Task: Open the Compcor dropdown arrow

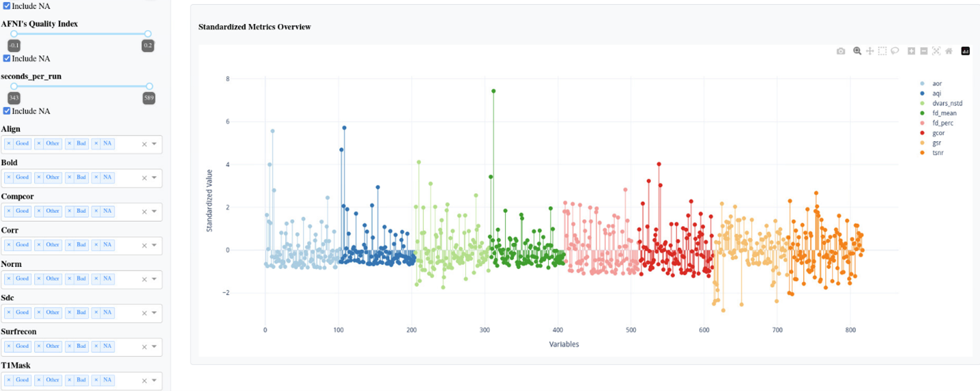Action: pos(155,212)
